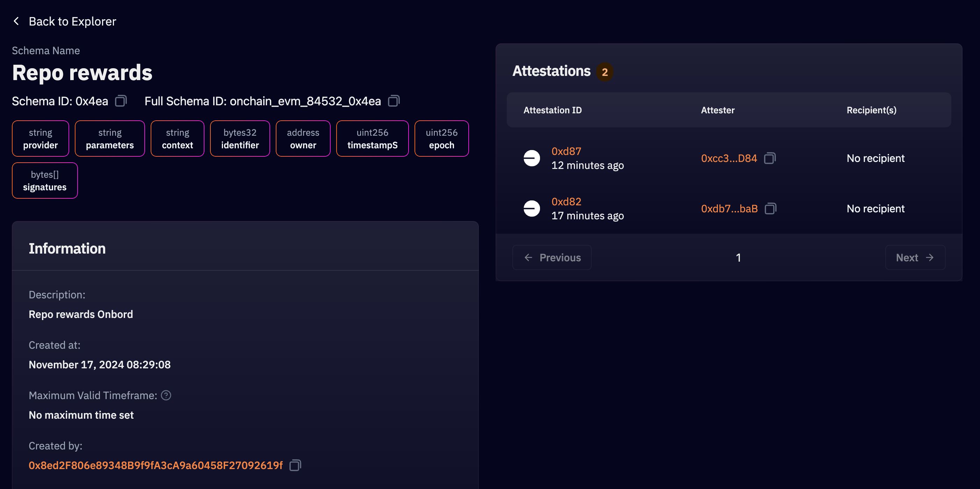The image size is (980, 489).
Task: Click the string parameters field chip
Action: [x=109, y=139]
